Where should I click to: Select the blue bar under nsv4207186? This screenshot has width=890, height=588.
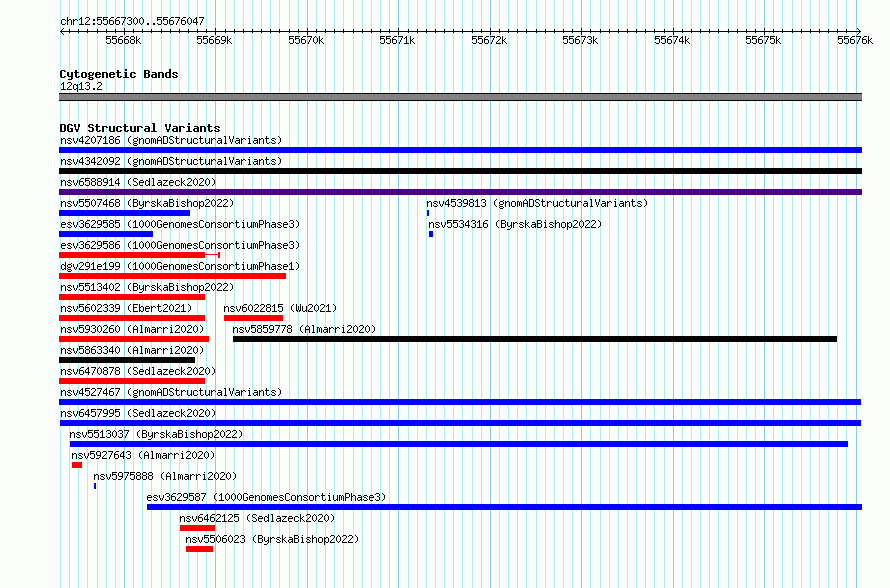click(460, 150)
